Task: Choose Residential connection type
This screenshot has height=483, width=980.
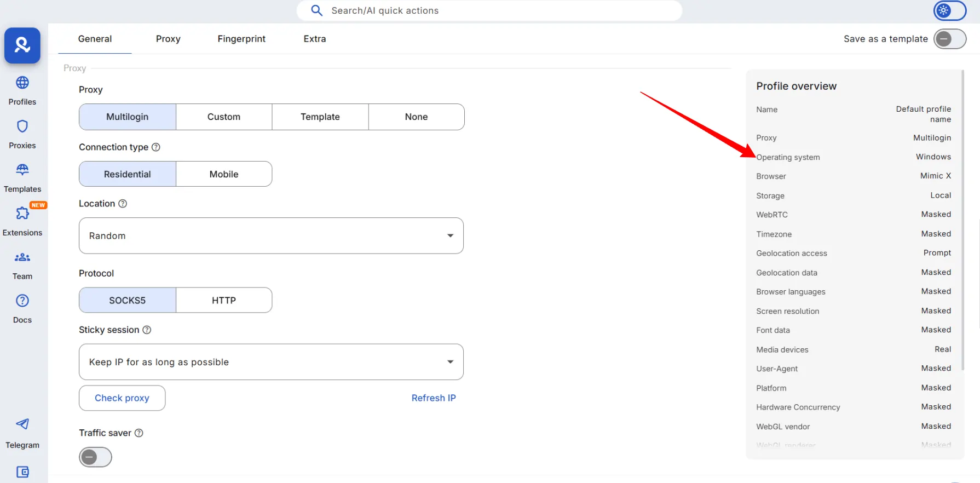Action: pos(128,174)
